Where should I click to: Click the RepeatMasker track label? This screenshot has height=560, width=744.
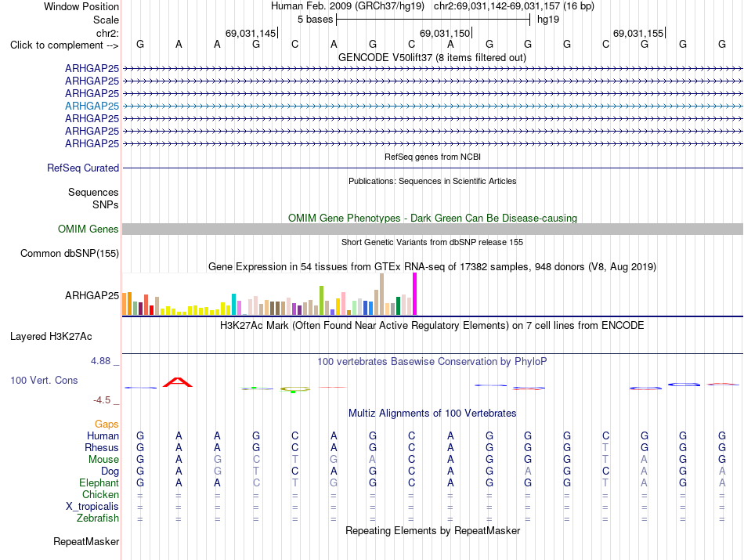[86, 541]
